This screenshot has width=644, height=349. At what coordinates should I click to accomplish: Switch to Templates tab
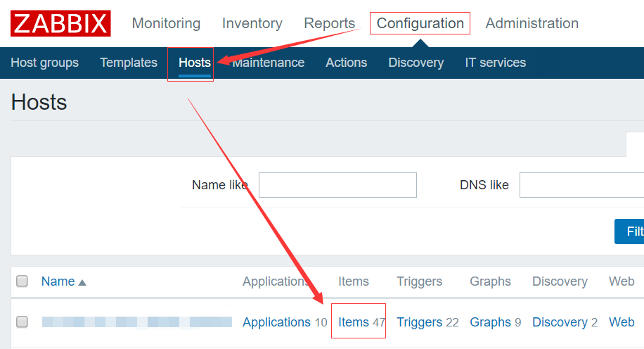pos(129,63)
